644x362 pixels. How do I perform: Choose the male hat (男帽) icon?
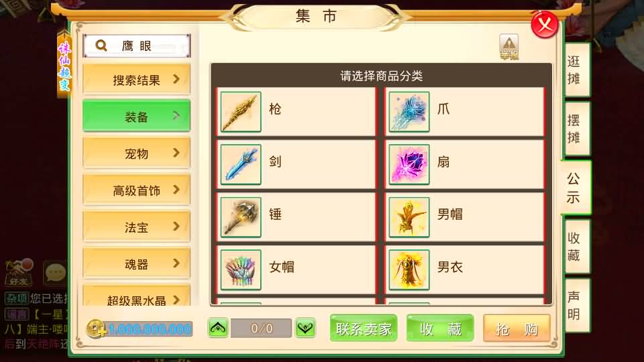[409, 217]
